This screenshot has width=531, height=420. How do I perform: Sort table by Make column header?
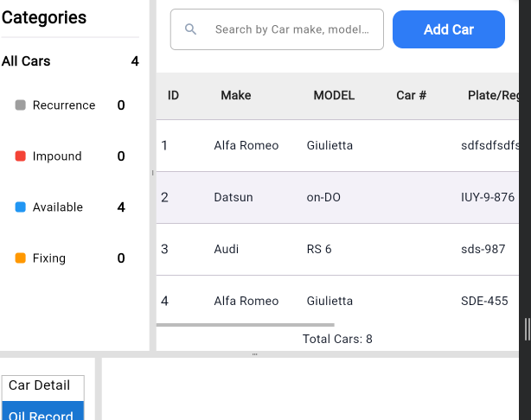tap(235, 95)
